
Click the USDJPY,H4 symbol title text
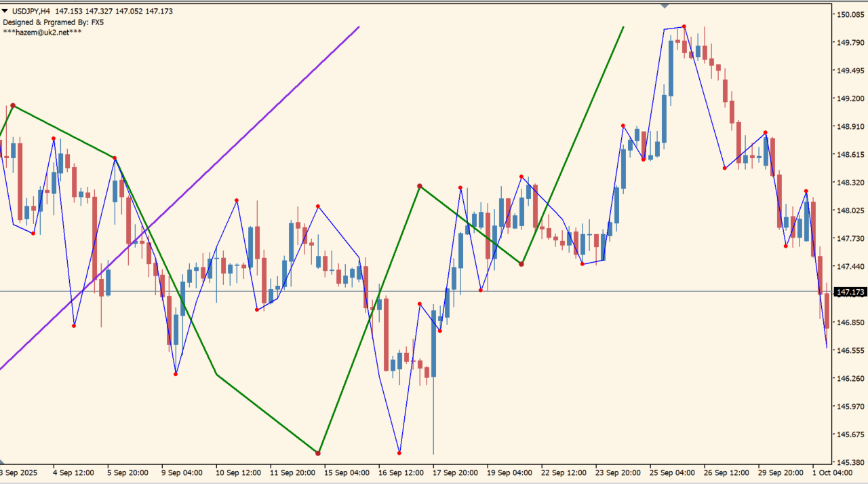pyautogui.click(x=31, y=11)
